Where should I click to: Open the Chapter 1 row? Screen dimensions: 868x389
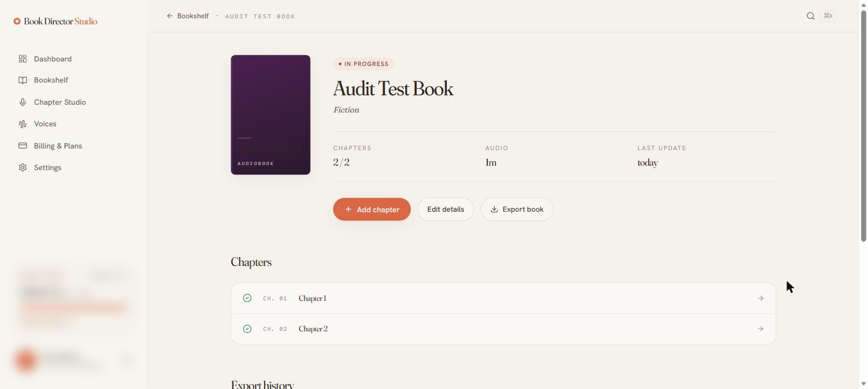pyautogui.click(x=503, y=298)
